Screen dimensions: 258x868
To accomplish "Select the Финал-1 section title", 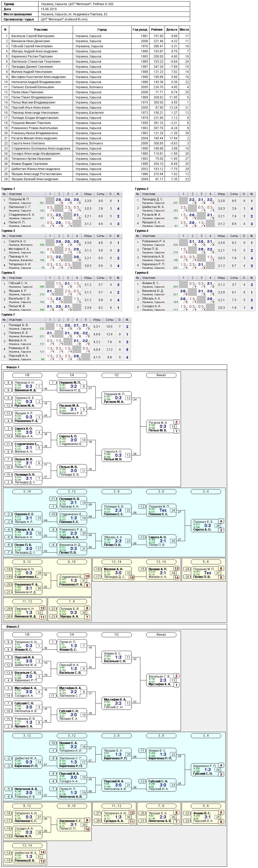I will coord(13,367).
